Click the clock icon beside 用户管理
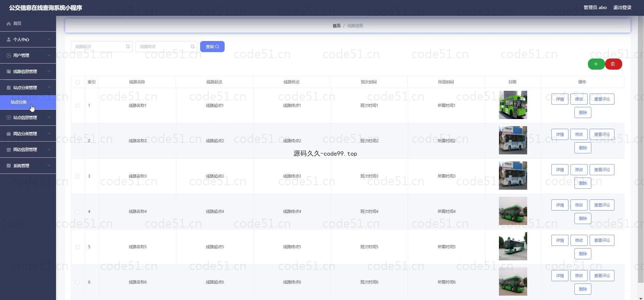 [9, 55]
